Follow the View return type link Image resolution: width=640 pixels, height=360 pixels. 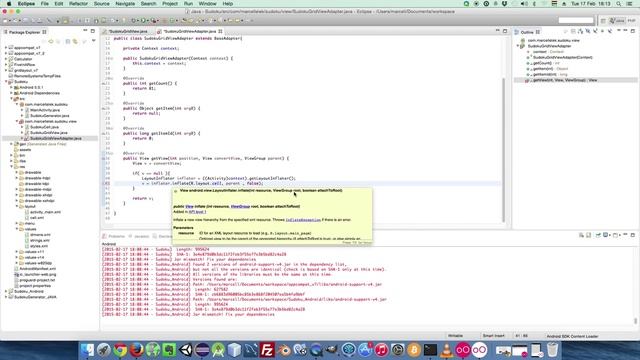189,207
